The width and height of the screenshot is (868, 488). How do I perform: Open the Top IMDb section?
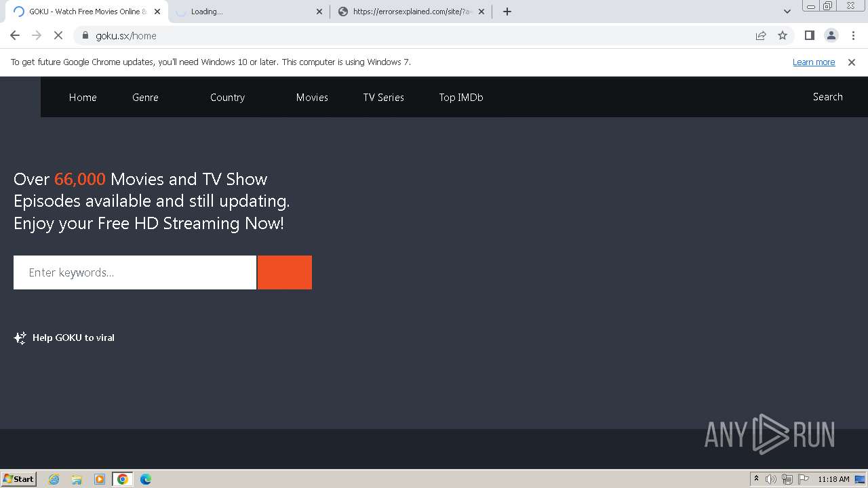tap(461, 98)
